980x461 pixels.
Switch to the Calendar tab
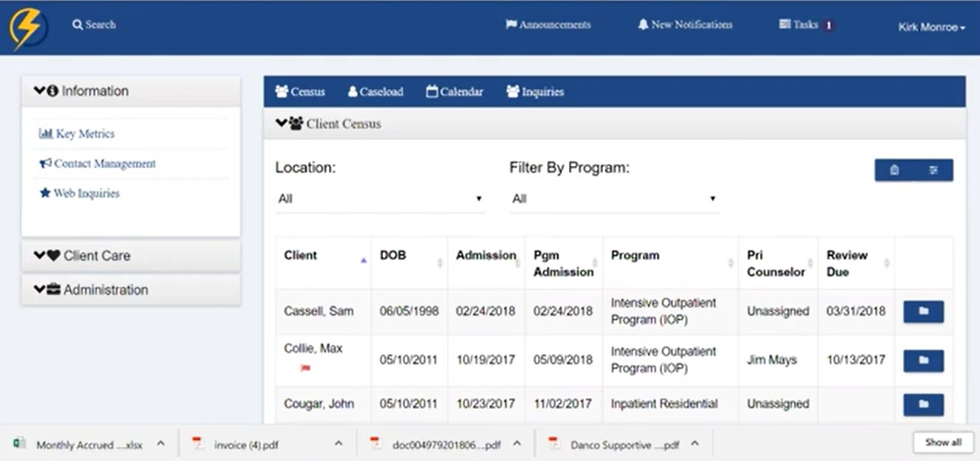tap(454, 92)
